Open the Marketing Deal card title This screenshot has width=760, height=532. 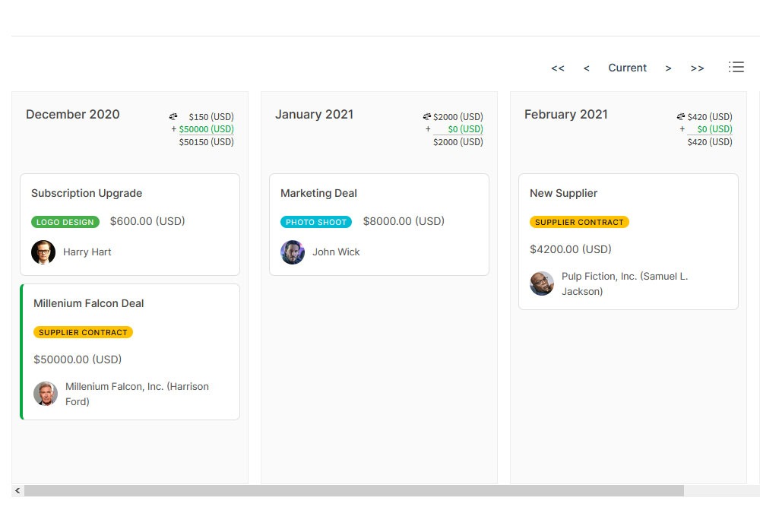(318, 193)
